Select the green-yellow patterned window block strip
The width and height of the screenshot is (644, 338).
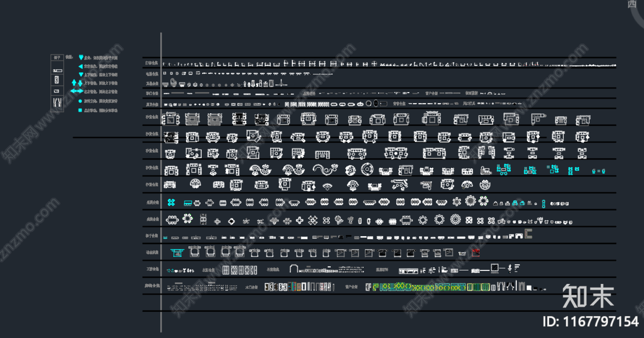431,287
